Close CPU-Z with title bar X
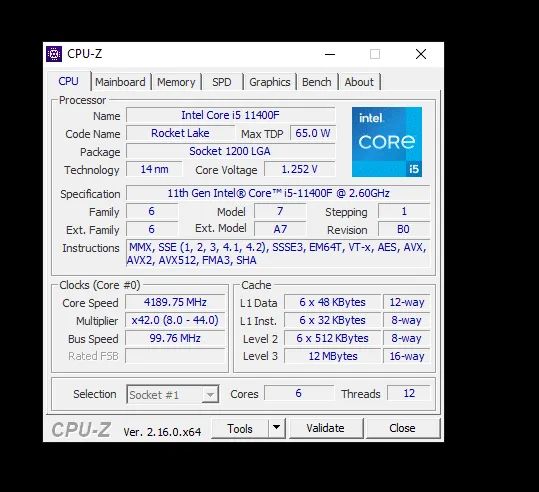Screen dimensions: 539x492 421,54
